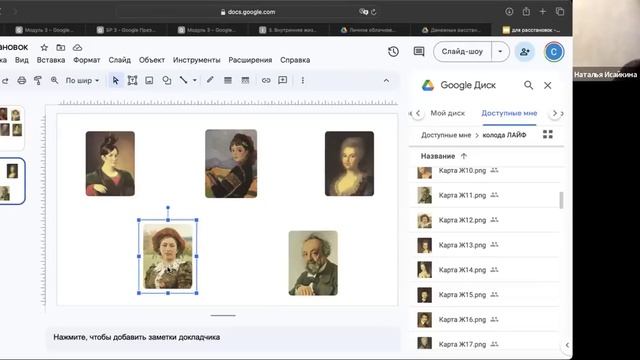Select the text box tool
The image size is (640, 360).
coord(132,81)
